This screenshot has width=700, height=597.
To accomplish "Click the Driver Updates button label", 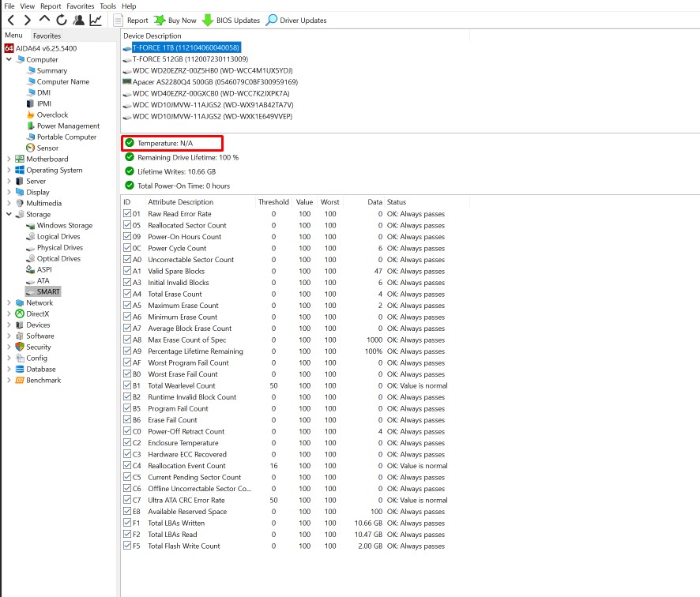I will tap(303, 21).
